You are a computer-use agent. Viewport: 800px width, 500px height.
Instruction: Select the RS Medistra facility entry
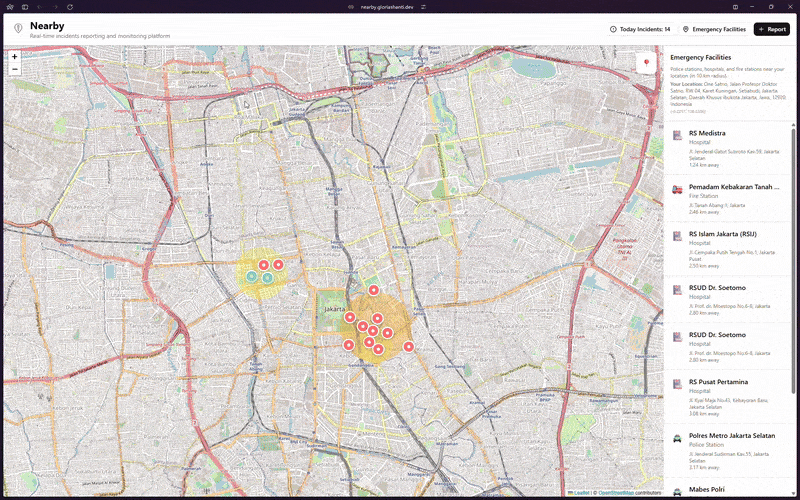[727, 147]
